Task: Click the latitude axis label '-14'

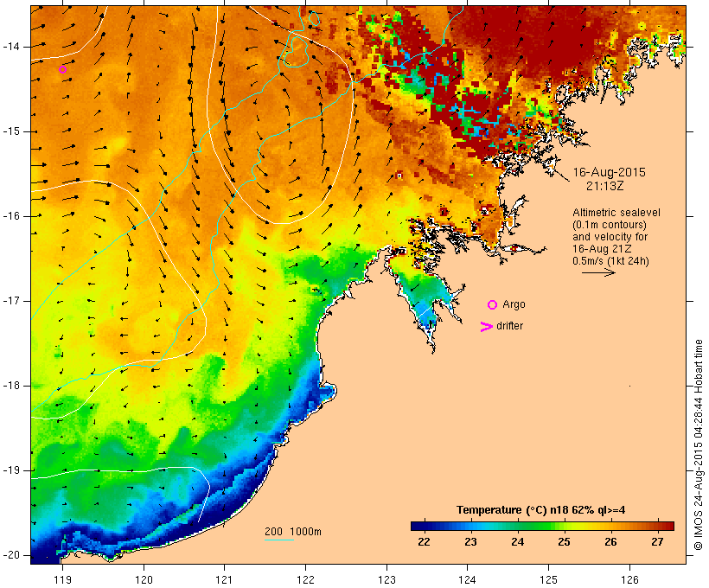Action: pyautogui.click(x=11, y=47)
